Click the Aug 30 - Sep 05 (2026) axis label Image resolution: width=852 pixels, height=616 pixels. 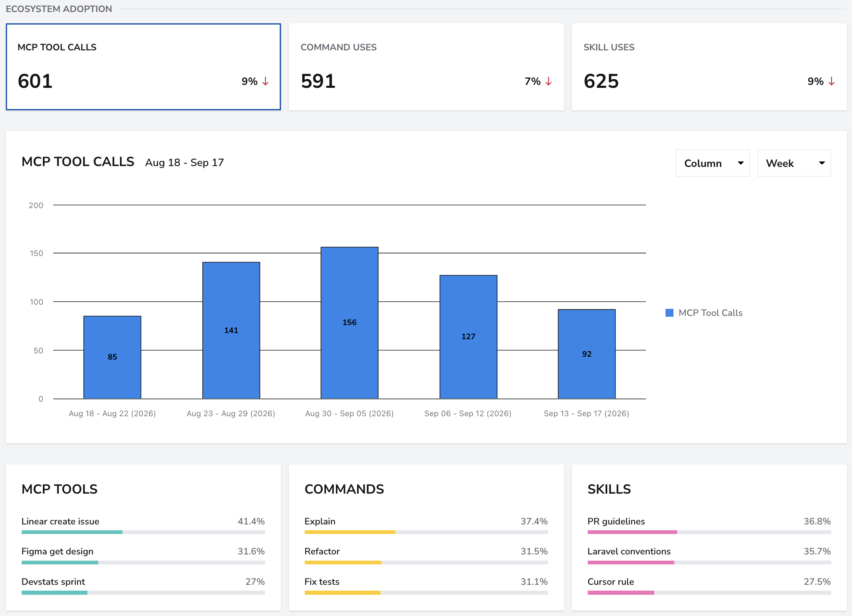coord(350,414)
